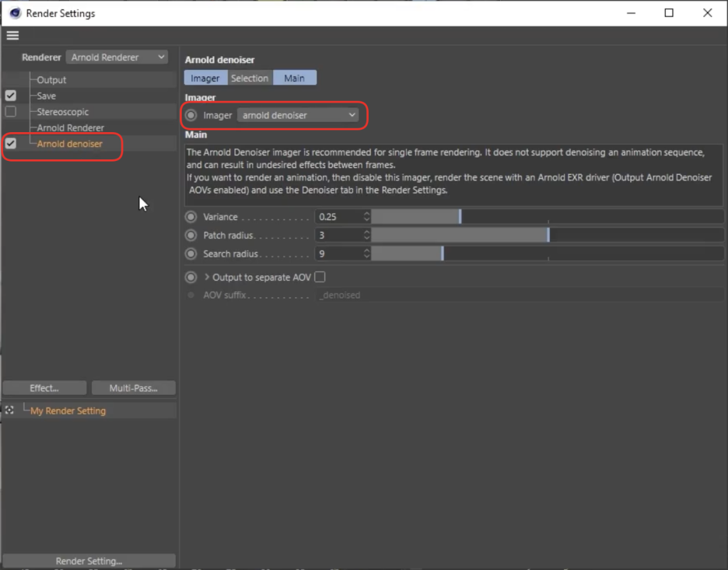Image resolution: width=728 pixels, height=570 pixels.
Task: Click the Variance stepper arrows
Action: pos(366,217)
